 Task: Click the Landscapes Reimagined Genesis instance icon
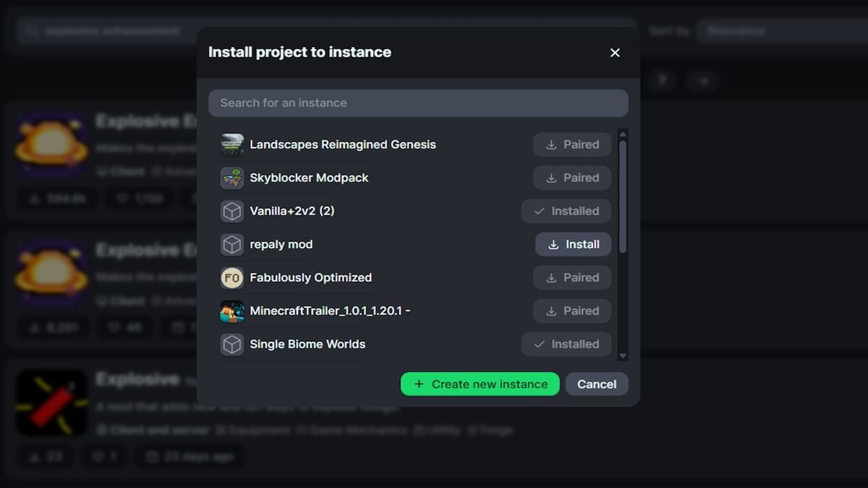[x=231, y=144]
